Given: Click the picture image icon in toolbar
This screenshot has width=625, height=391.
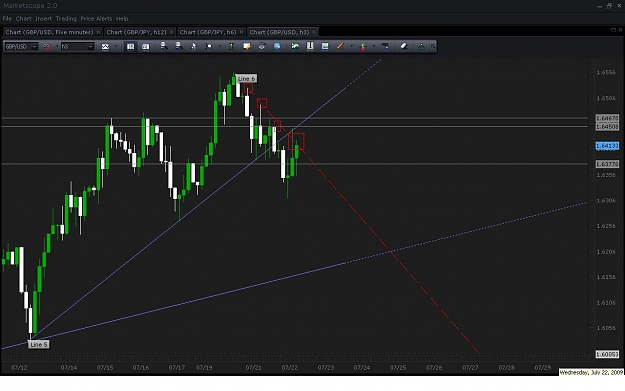Looking at the screenshot, I should pyautogui.click(x=325, y=46).
